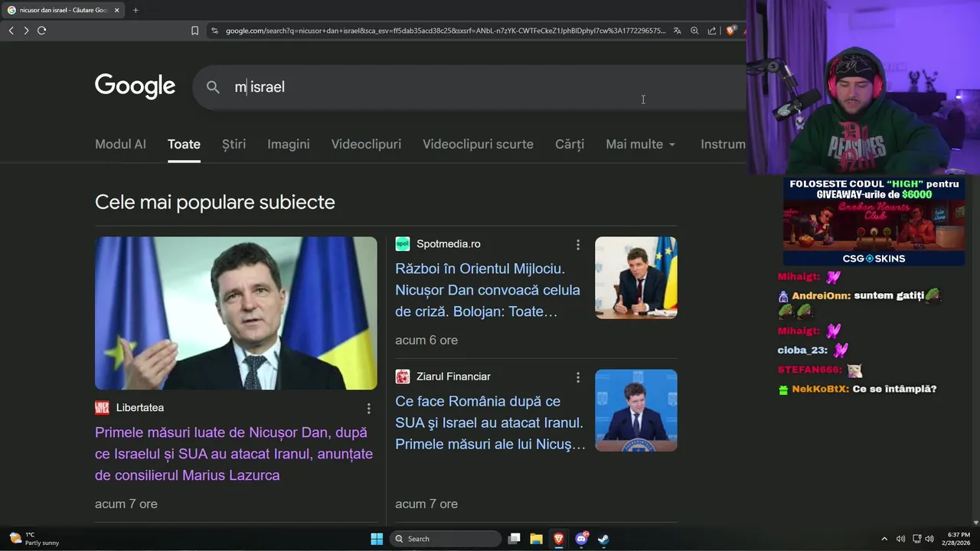980x551 pixels.
Task: Switch to the 'Cărți' tab
Action: [x=570, y=144]
